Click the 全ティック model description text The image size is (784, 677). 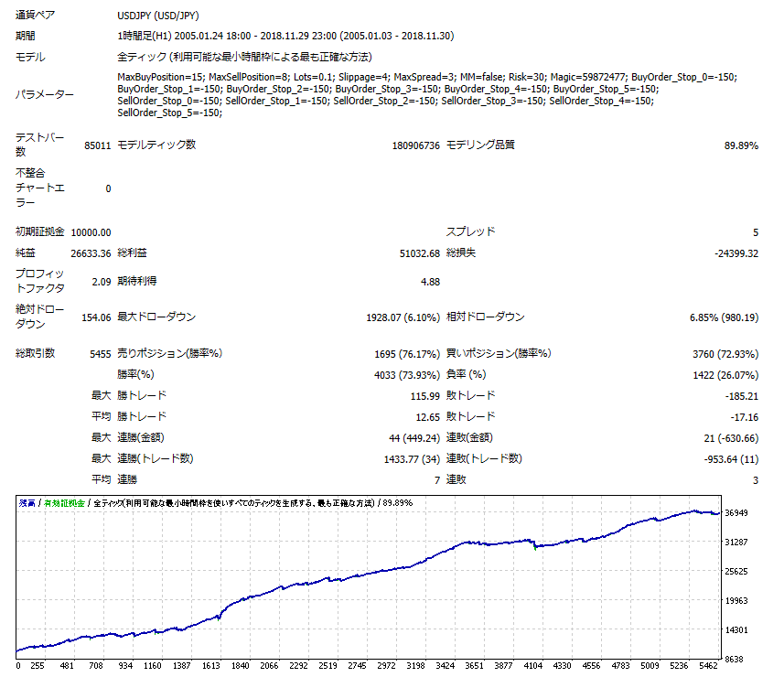point(244,57)
